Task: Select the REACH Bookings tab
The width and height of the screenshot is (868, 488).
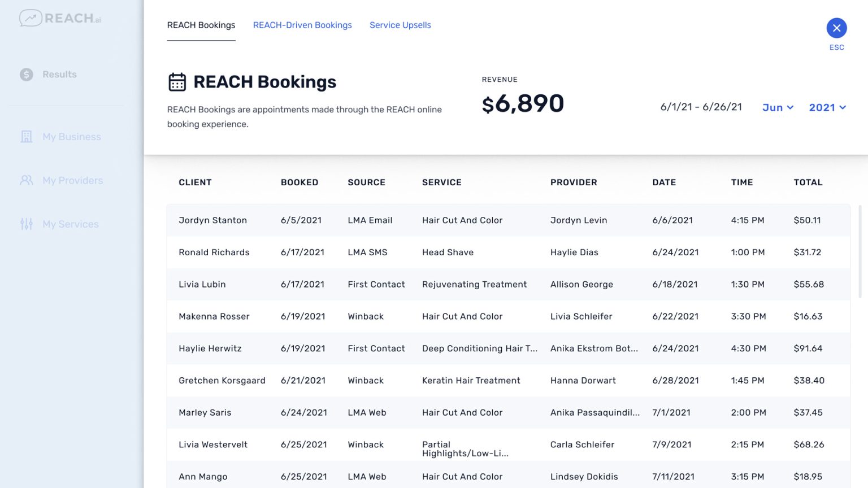Action: click(x=201, y=25)
